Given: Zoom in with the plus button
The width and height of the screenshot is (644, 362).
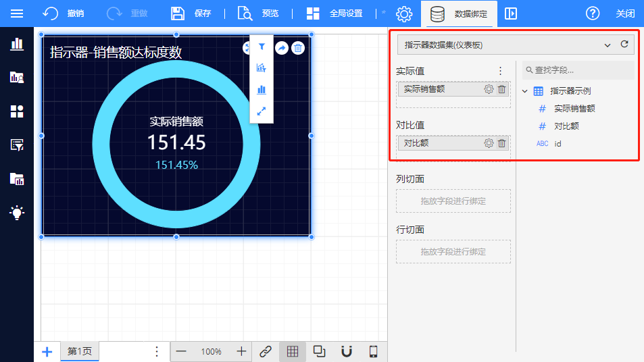Looking at the screenshot, I should (x=241, y=351).
